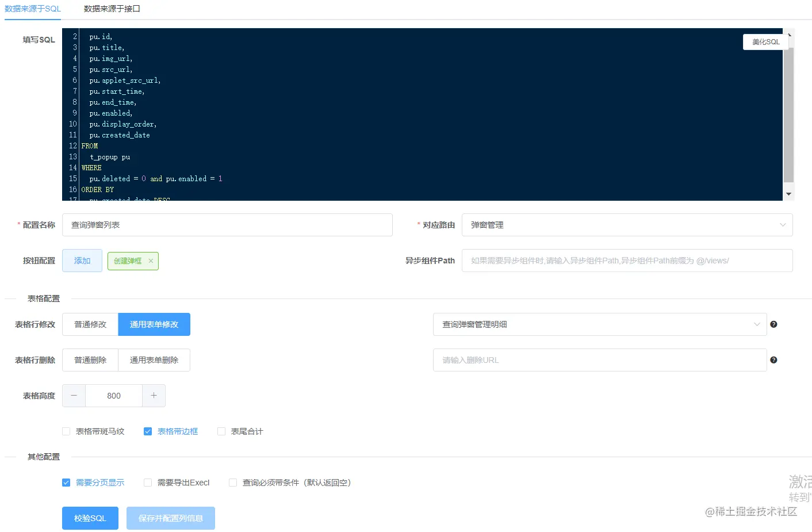812x532 pixels.
Task: Increase 表格高度 with plus button
Action: coord(154,396)
